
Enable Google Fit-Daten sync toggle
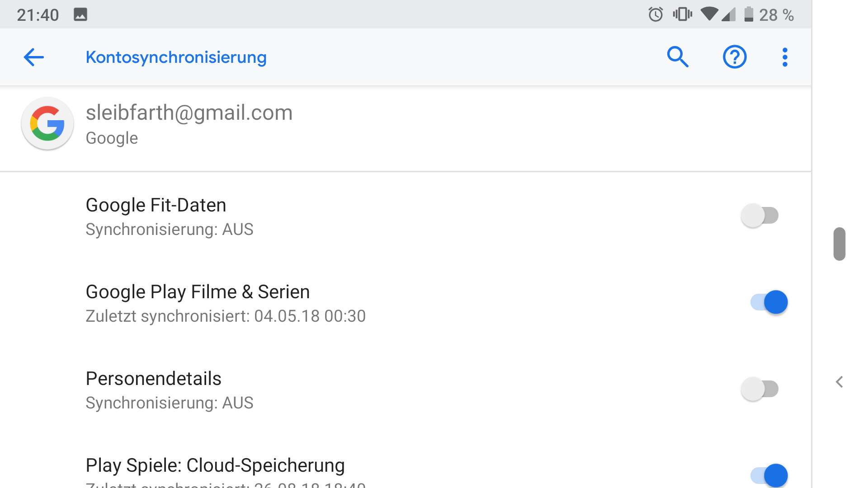click(x=760, y=216)
